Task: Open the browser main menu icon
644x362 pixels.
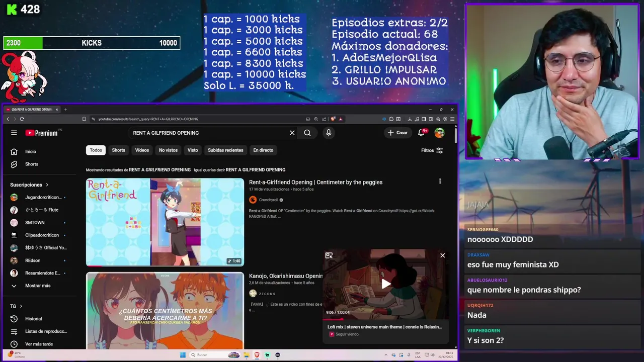Action: tap(452, 119)
